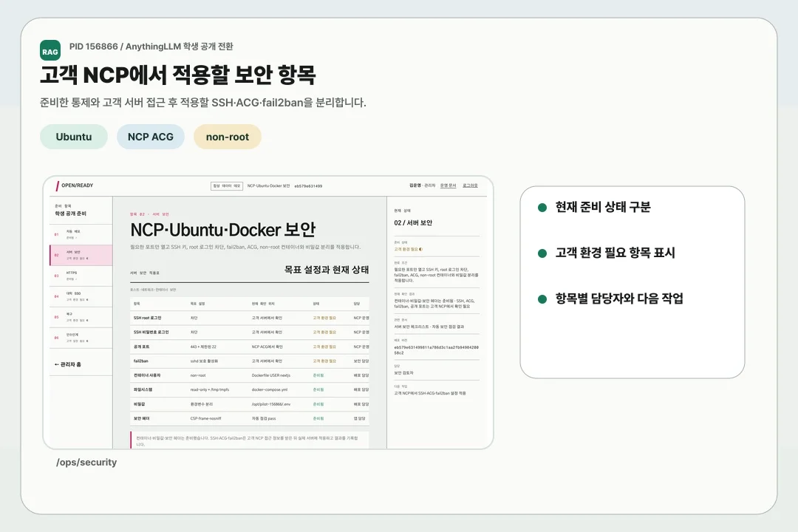The width and height of the screenshot is (798, 532).
Task: Click the 현재 준비 상태 구분 bullet
Action: 603,207
